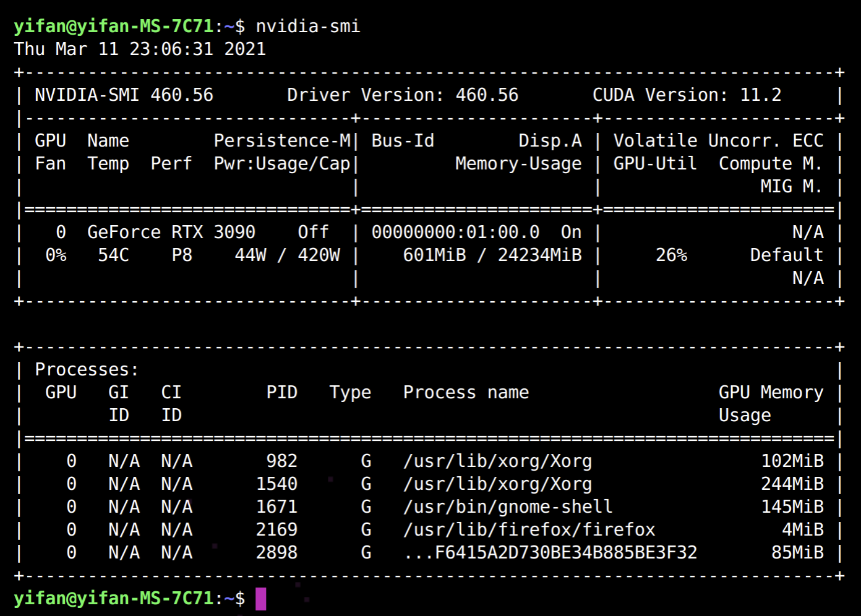This screenshot has width=861, height=616.
Task: Click the truncated process name ending BE3F32
Action: 550,552
